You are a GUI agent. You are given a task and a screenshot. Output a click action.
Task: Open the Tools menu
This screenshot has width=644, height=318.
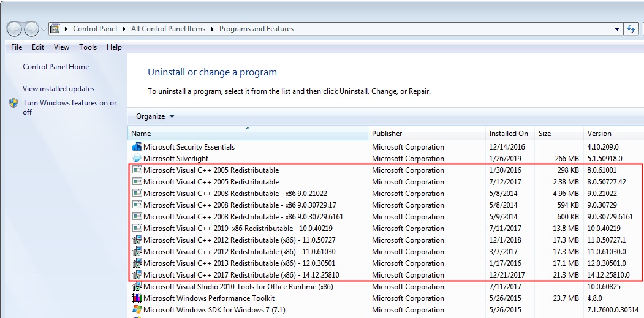point(88,47)
